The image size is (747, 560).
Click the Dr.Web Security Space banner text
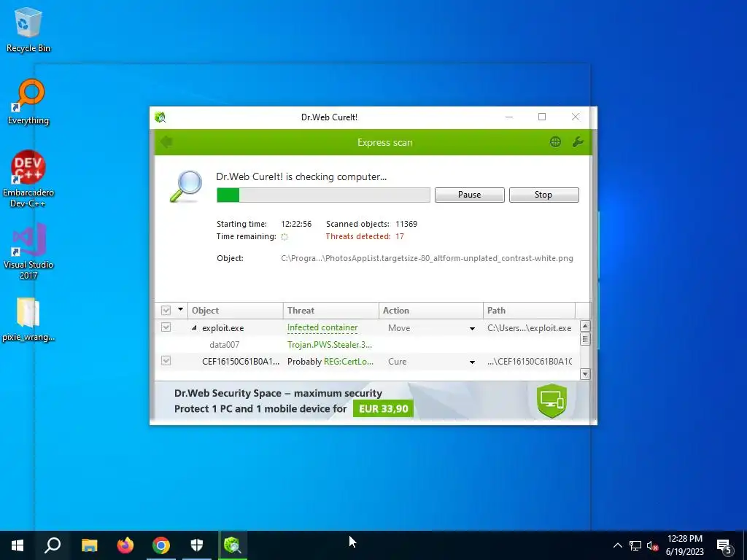[x=278, y=393]
